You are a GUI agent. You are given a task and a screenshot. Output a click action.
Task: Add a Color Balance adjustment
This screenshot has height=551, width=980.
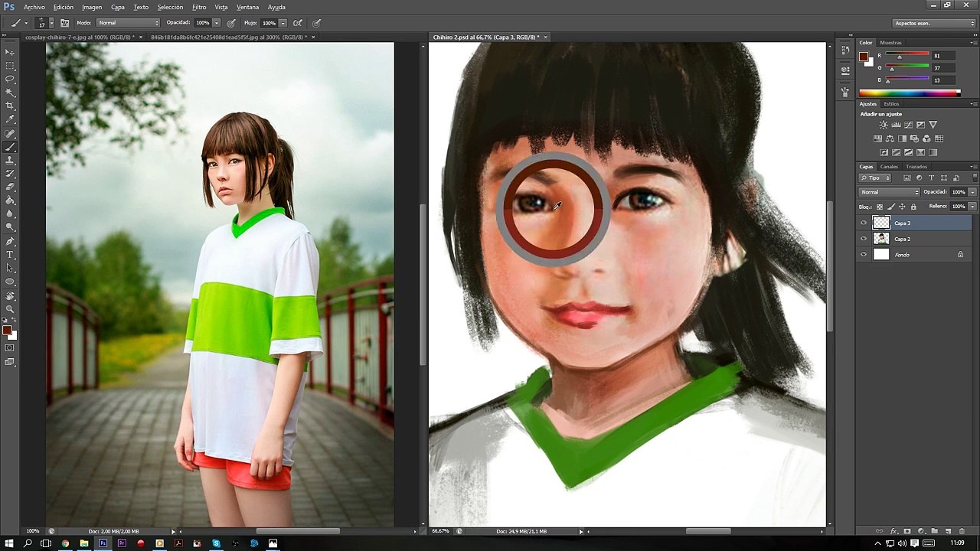tap(890, 139)
